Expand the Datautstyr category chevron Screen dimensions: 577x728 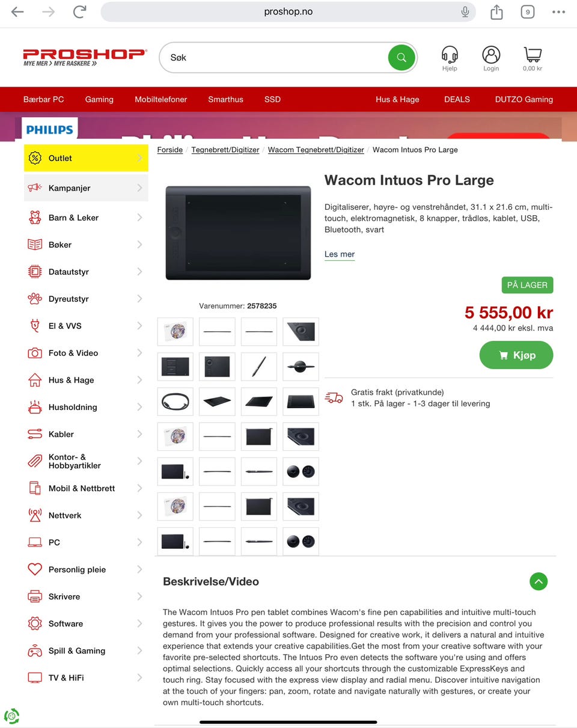click(139, 272)
